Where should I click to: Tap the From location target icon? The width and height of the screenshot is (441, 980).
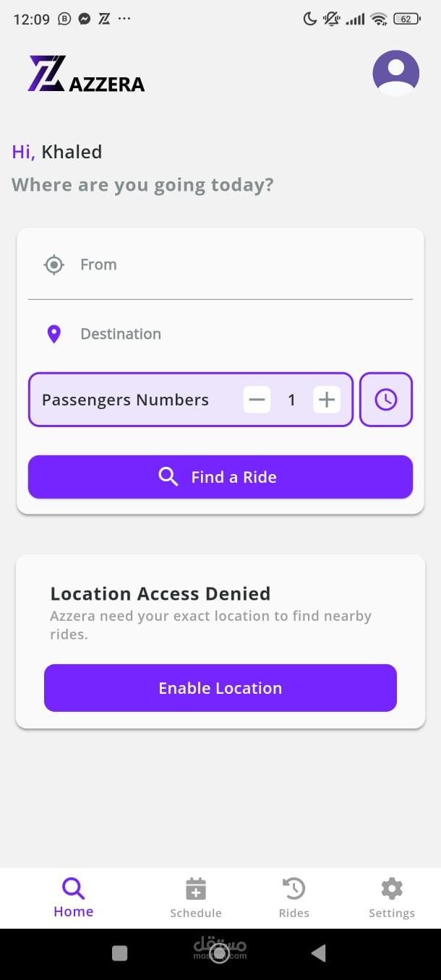[x=54, y=265]
